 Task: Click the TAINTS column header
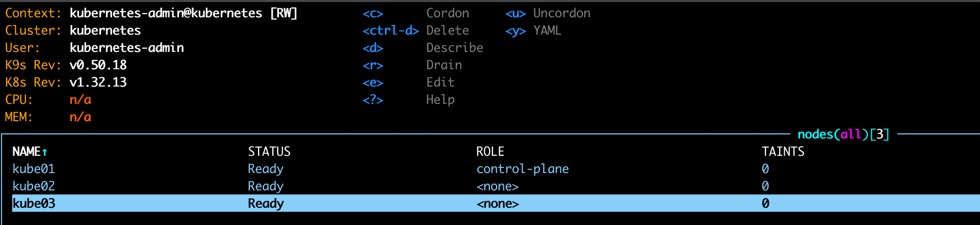coord(783,152)
